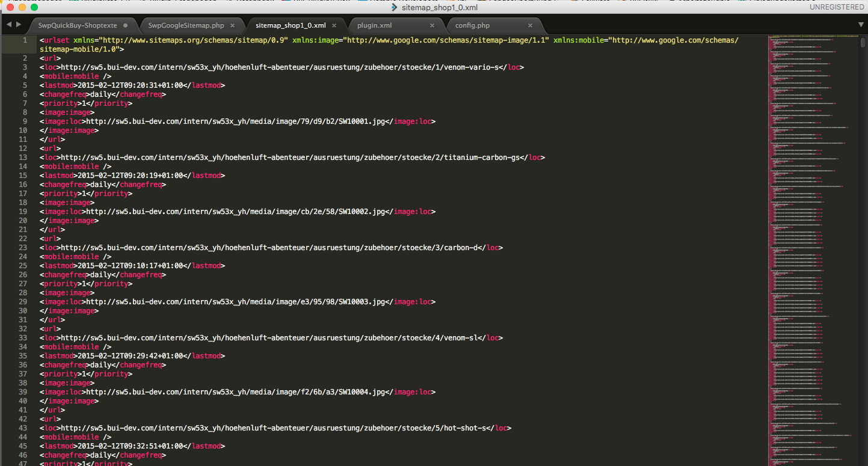868x466 pixels.
Task: Open the config.php tab
Action: click(x=472, y=26)
